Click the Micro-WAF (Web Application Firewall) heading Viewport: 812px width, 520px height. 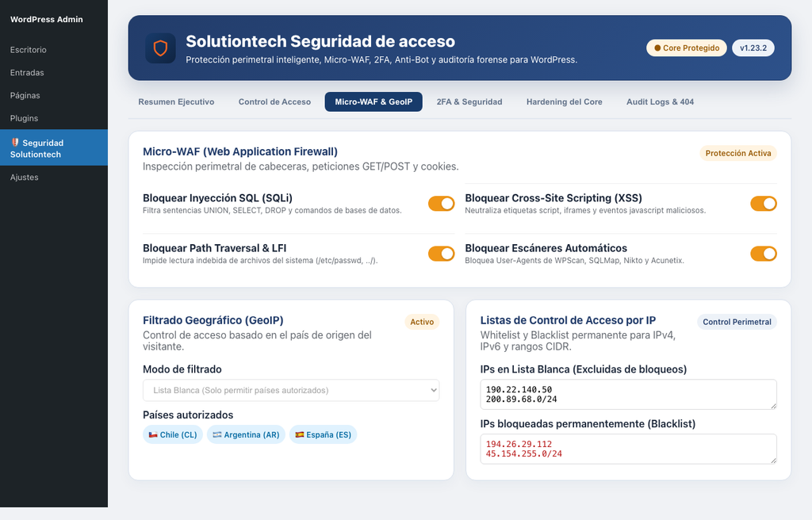click(x=240, y=151)
